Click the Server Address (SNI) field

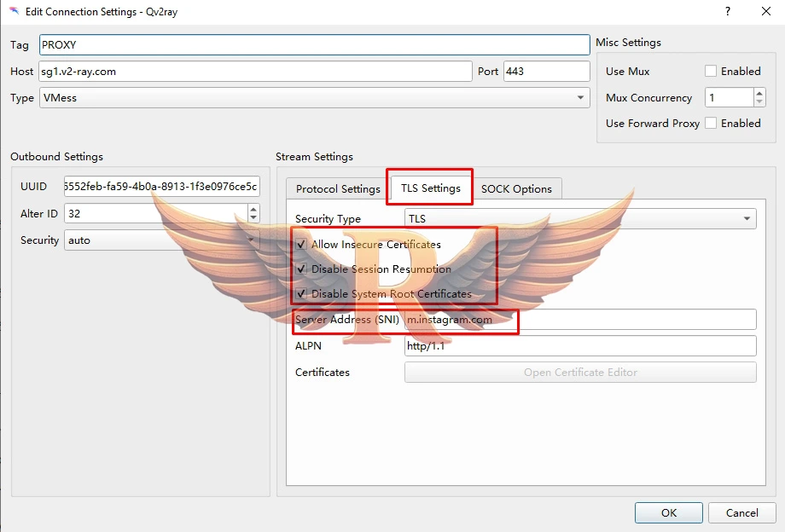click(x=580, y=320)
